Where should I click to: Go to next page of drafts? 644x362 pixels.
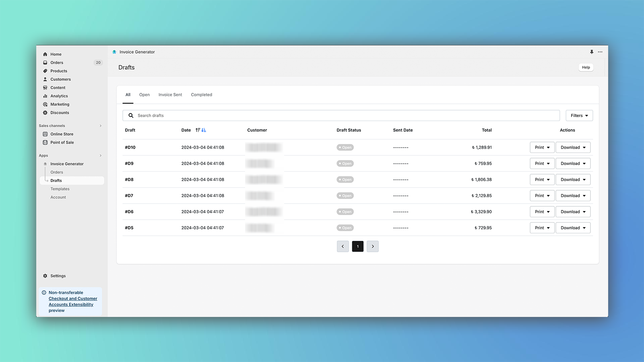point(373,247)
